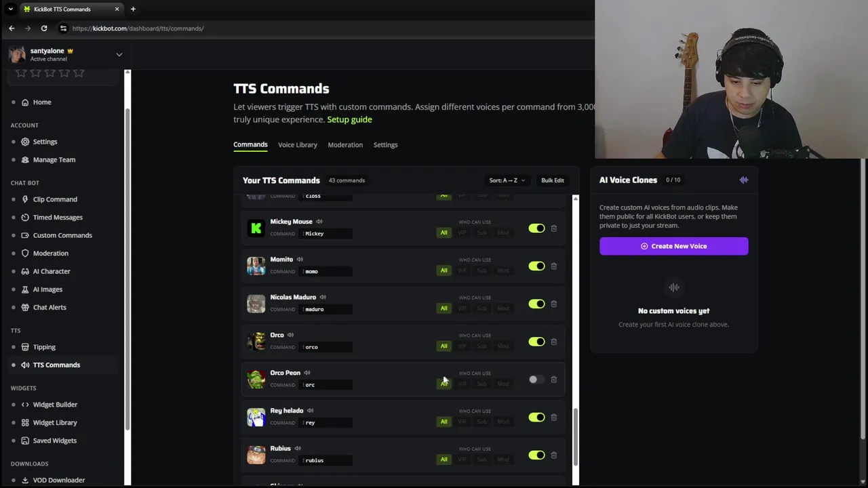The height and width of the screenshot is (488, 868).
Task: Open the Settings tab in TTS Commands
Action: (385, 144)
